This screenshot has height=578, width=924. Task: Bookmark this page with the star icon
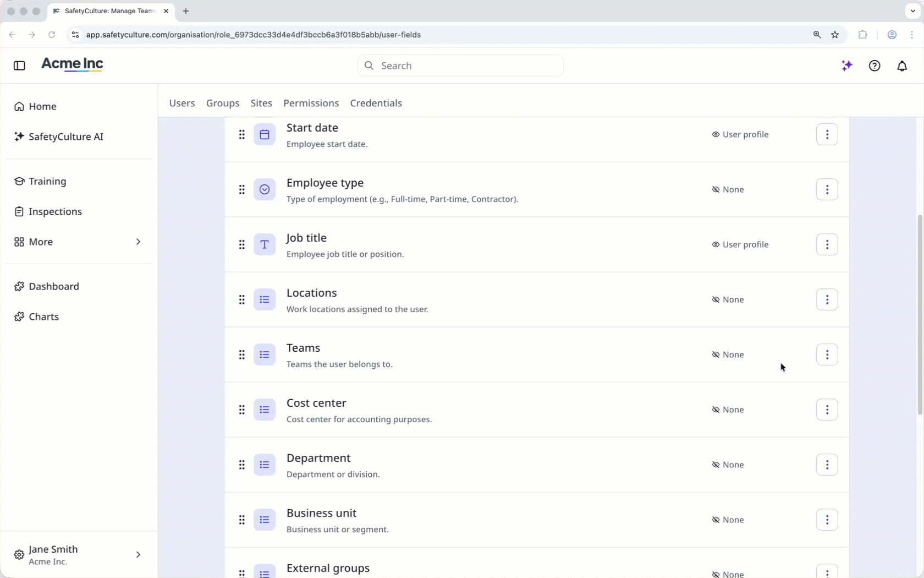tap(835, 35)
